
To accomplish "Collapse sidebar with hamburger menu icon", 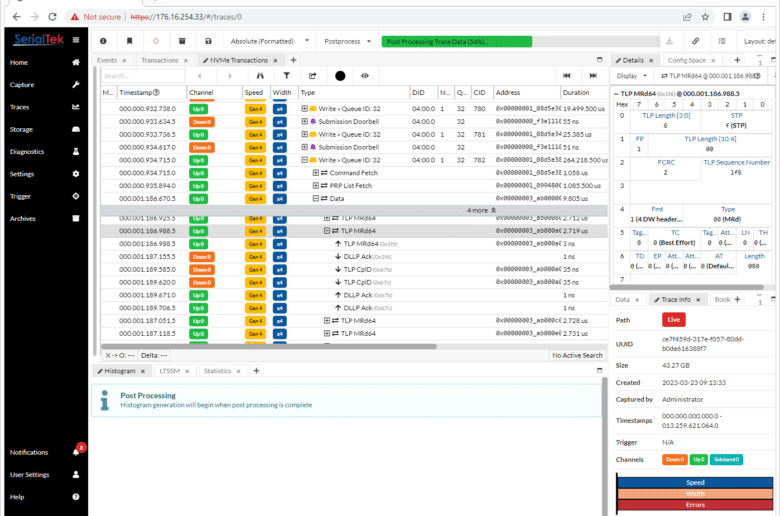I will [x=76, y=40].
